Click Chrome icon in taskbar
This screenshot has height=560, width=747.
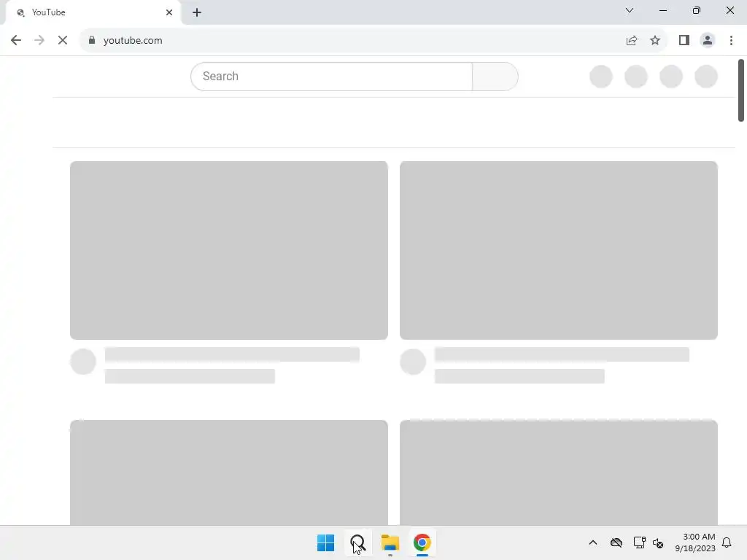pyautogui.click(x=422, y=542)
